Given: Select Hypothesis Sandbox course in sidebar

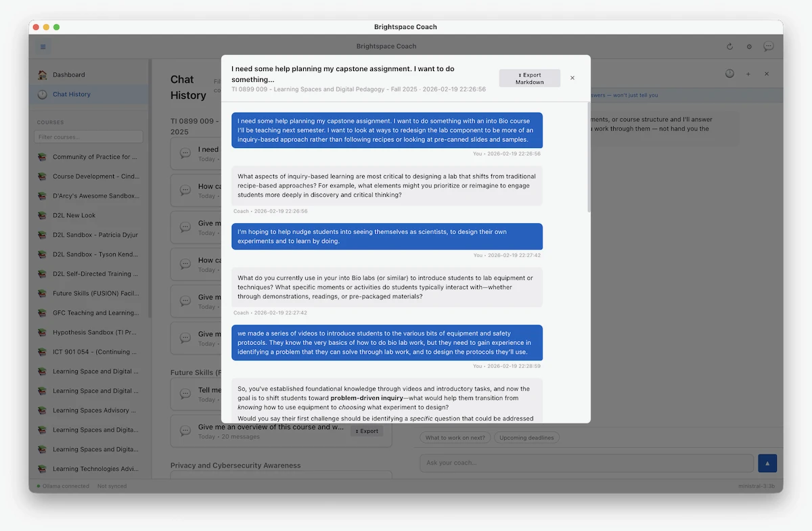Looking at the screenshot, I should (x=95, y=333).
